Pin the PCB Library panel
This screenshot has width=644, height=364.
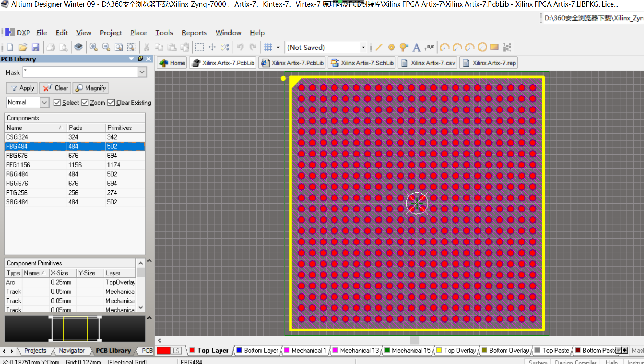coord(141,59)
